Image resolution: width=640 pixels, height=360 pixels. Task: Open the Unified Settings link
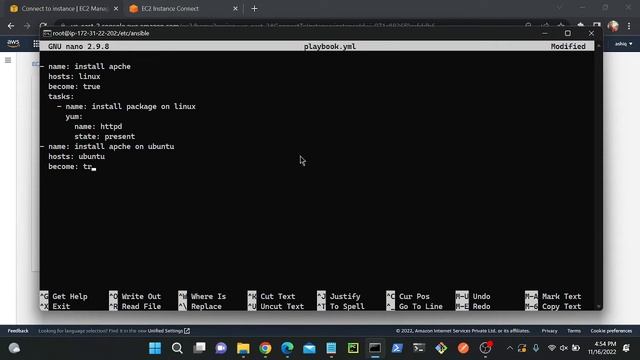169,331
